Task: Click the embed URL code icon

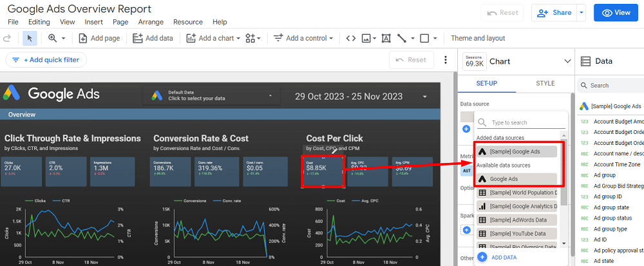Action: tap(350, 38)
